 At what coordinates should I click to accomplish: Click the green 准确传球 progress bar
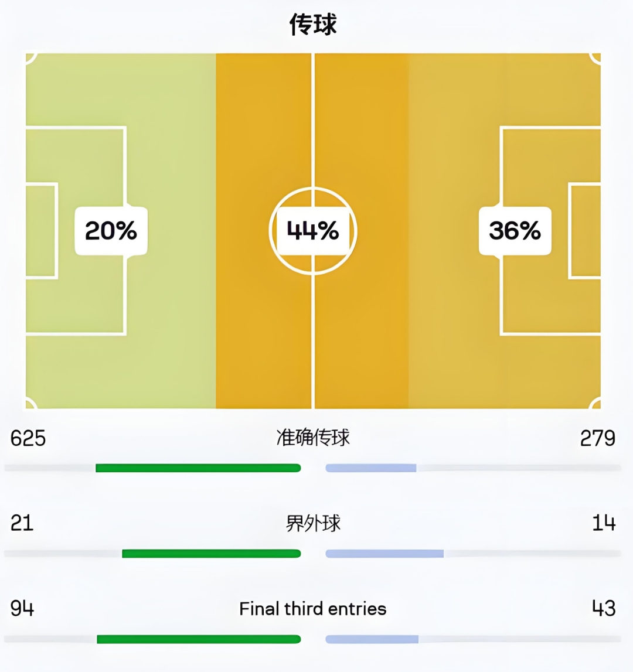point(198,468)
